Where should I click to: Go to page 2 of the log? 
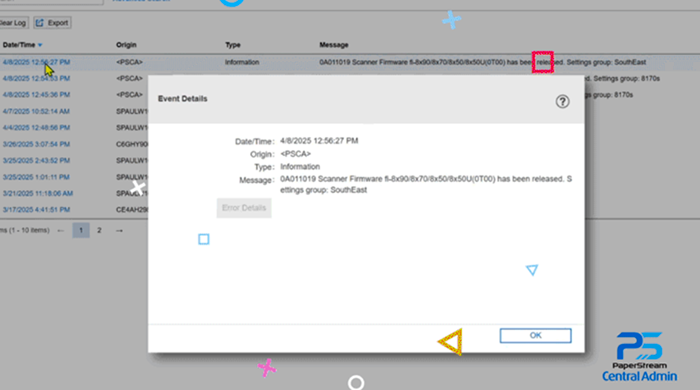point(99,230)
